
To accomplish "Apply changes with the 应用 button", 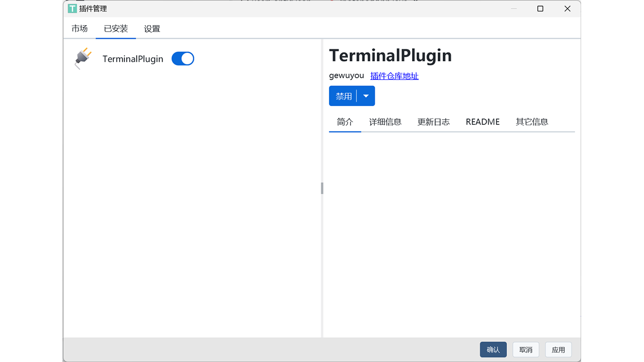I will point(558,349).
